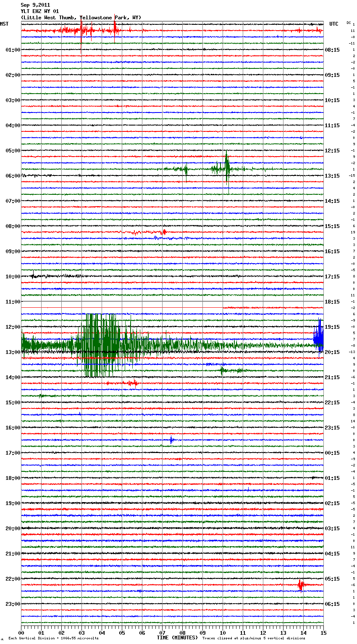Screen dimensions: 357x644
Task: Click the '10:00' MST hour label
Action: click(x=13, y=277)
